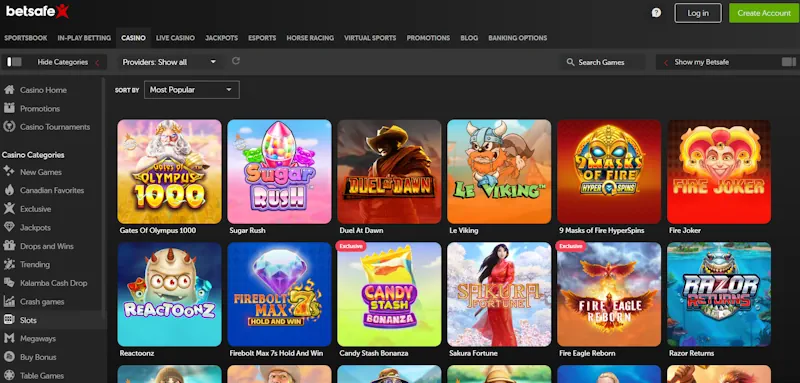Open the help question mark icon
Screen dimensions: 800x383
coord(656,13)
